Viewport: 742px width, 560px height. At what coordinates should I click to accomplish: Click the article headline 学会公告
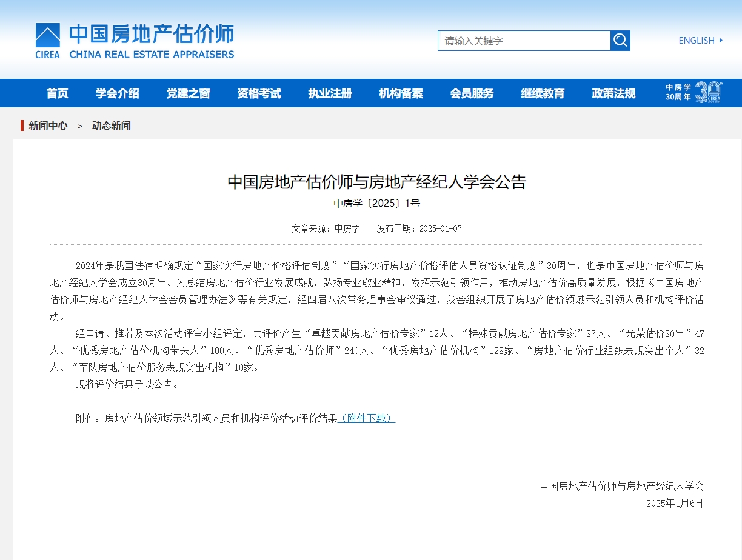(376, 182)
